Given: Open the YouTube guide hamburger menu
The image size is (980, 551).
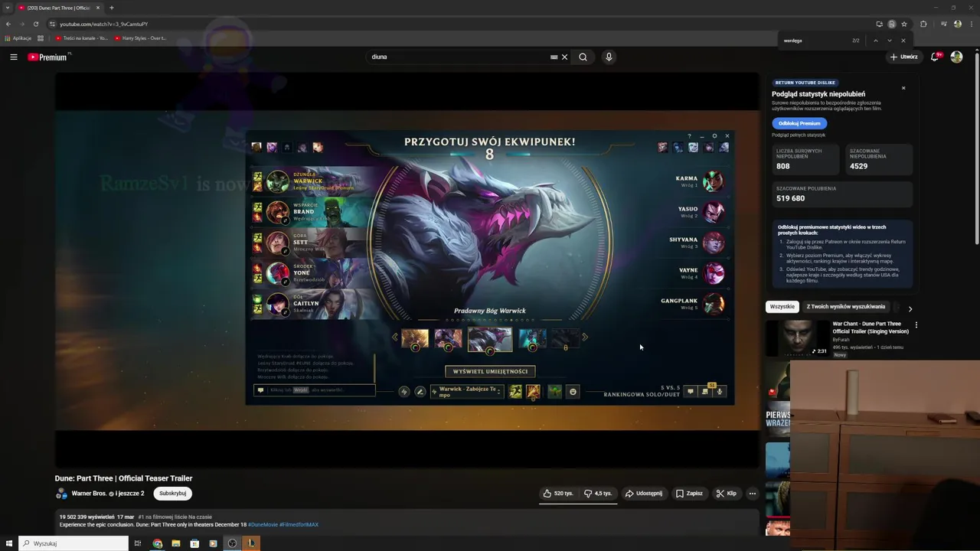Looking at the screenshot, I should point(14,57).
